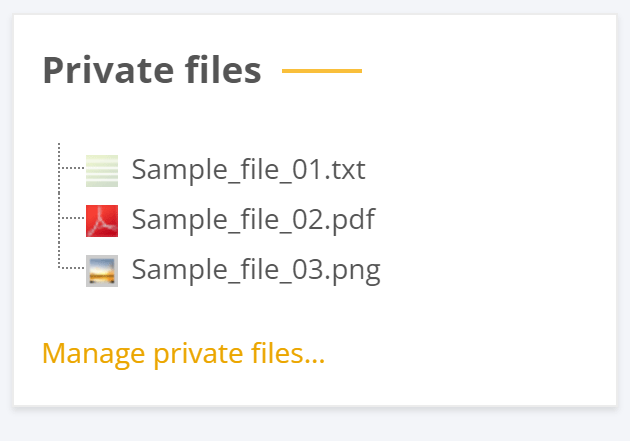Click the word files in the heading

(217, 71)
